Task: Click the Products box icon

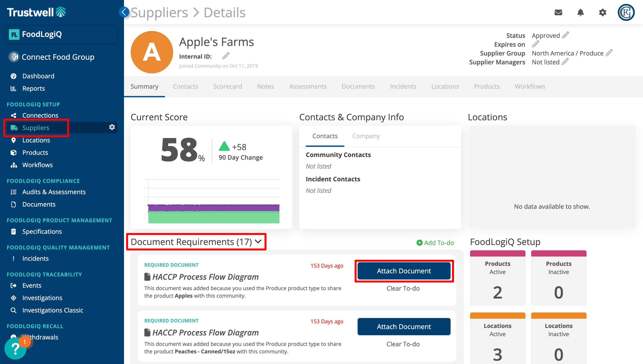Action: coord(14,153)
